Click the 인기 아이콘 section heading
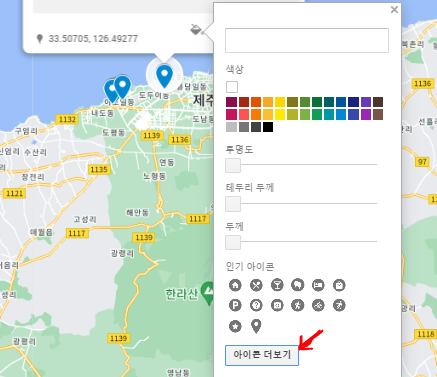 (x=250, y=266)
